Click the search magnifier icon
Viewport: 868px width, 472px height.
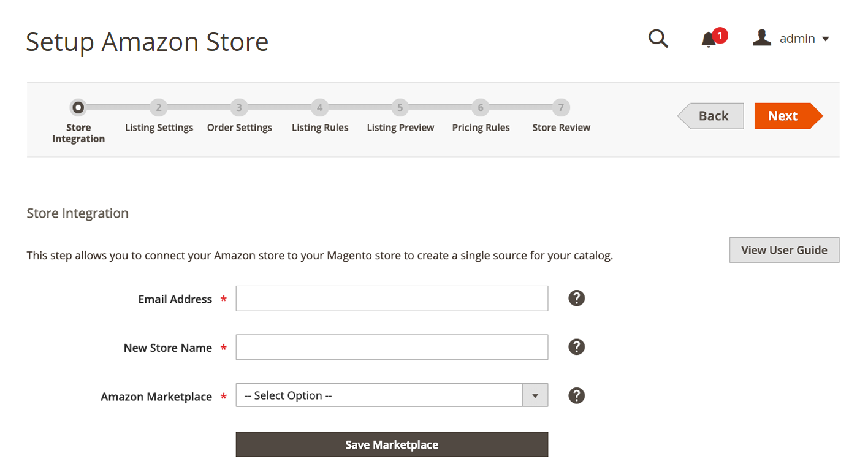658,39
